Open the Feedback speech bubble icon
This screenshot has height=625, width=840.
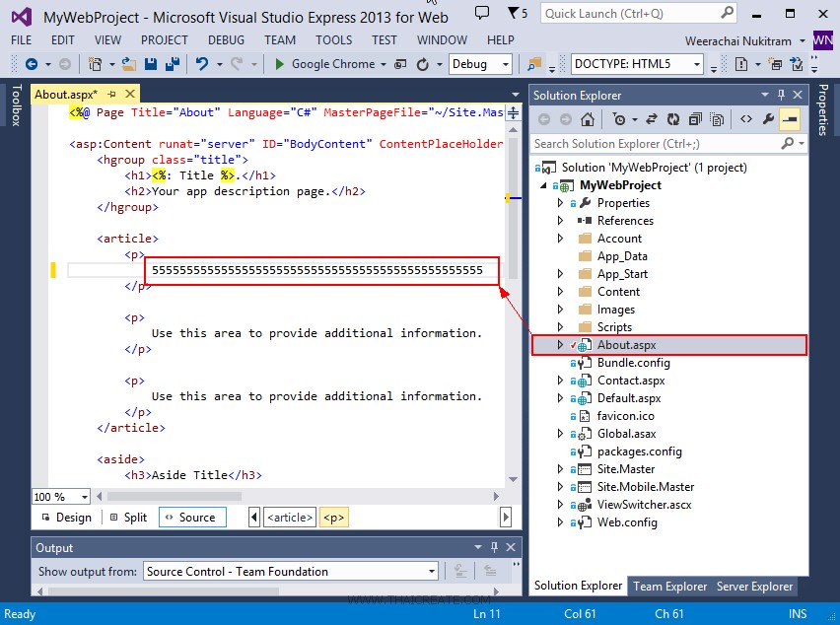(482, 13)
